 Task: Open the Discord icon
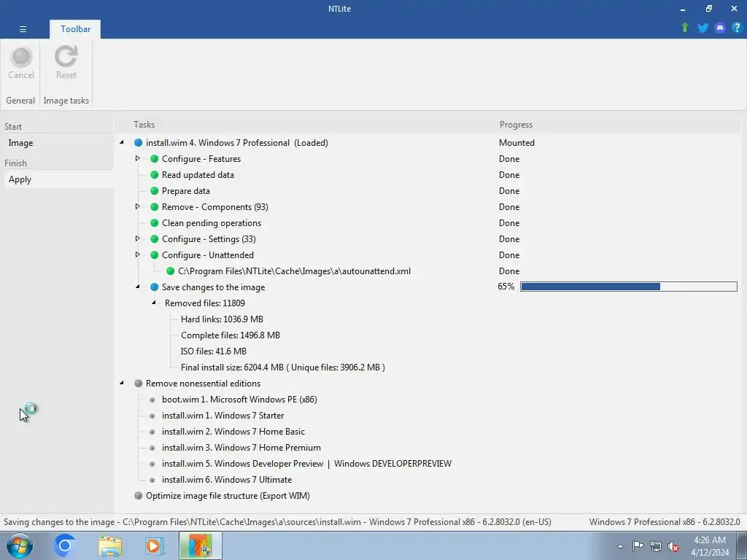point(720,28)
